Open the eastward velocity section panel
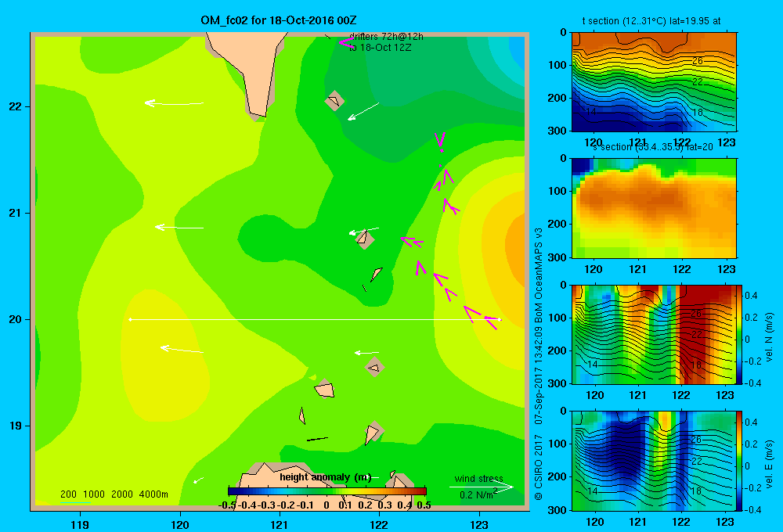Screen dimensions: 783x532 click(x=654, y=461)
